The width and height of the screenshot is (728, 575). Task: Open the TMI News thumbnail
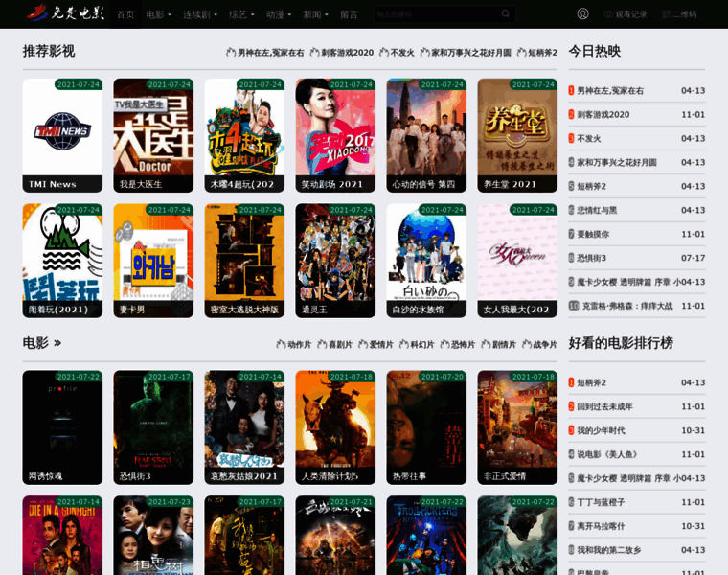[x=62, y=135]
